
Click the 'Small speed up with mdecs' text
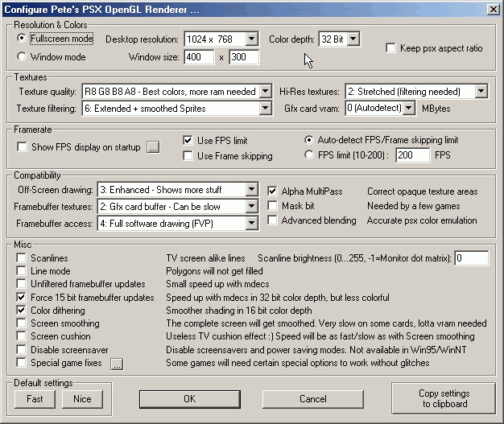pyautogui.click(x=217, y=284)
